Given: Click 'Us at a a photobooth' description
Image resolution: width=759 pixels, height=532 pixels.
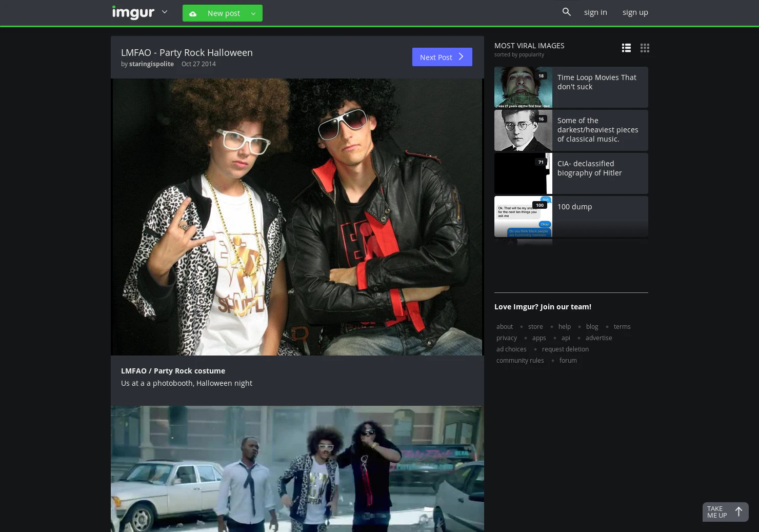Looking at the screenshot, I should [187, 383].
